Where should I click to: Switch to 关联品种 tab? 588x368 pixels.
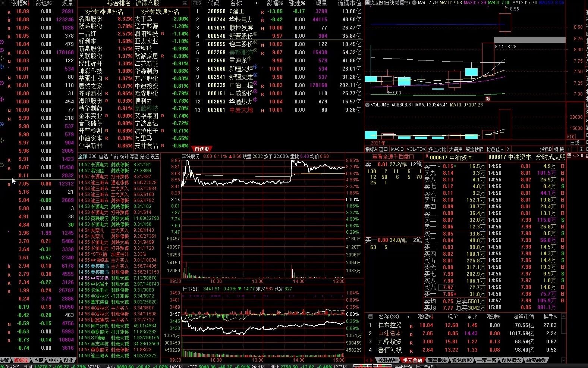pos(388,360)
